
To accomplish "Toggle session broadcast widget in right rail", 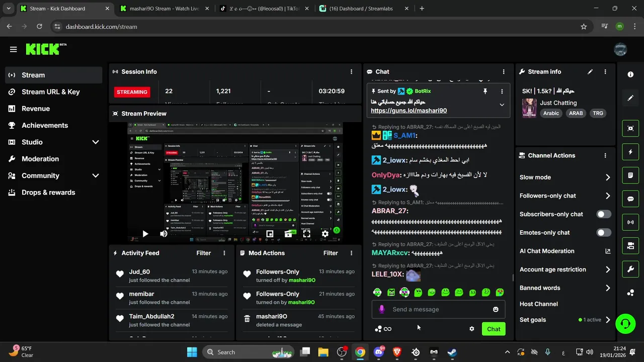I will click(x=630, y=222).
